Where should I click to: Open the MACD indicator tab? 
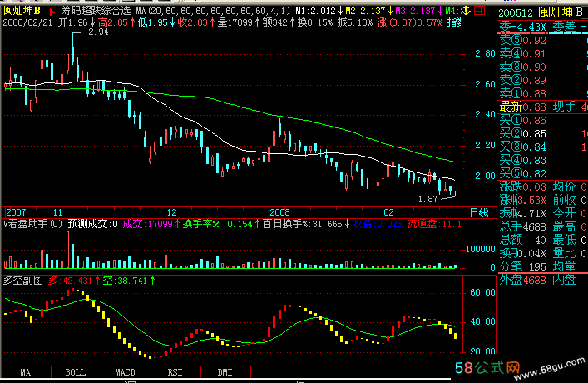pos(125,371)
